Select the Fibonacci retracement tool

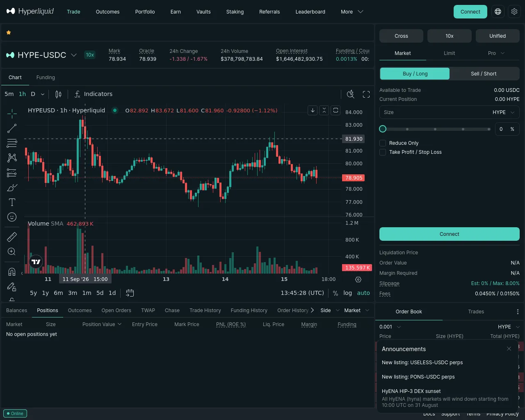12,143
